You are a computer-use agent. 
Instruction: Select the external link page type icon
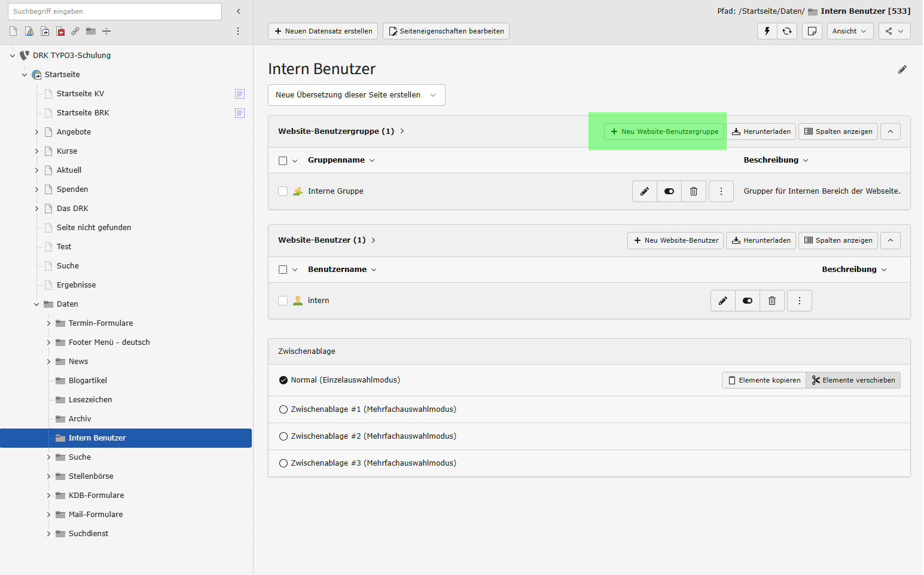pos(75,31)
